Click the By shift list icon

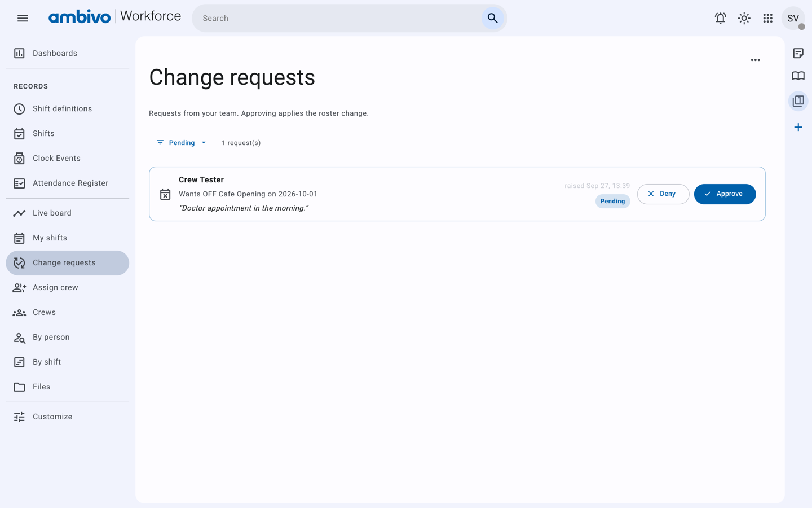[19, 362]
